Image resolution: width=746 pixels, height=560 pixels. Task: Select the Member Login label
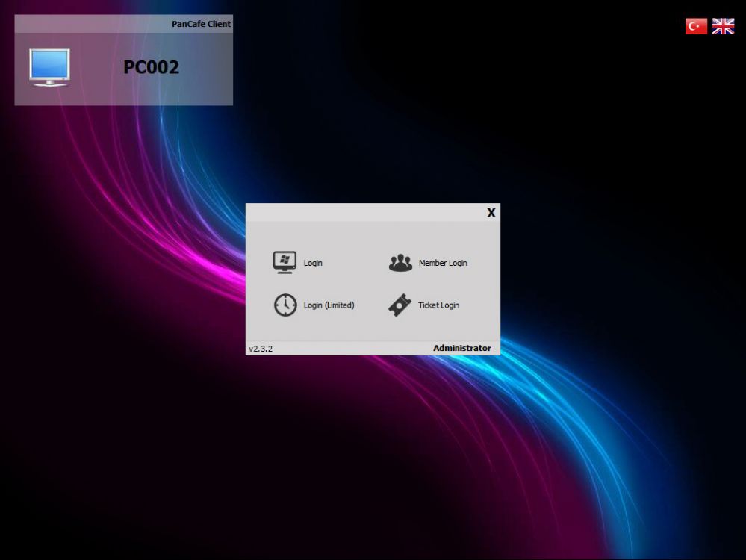(443, 263)
